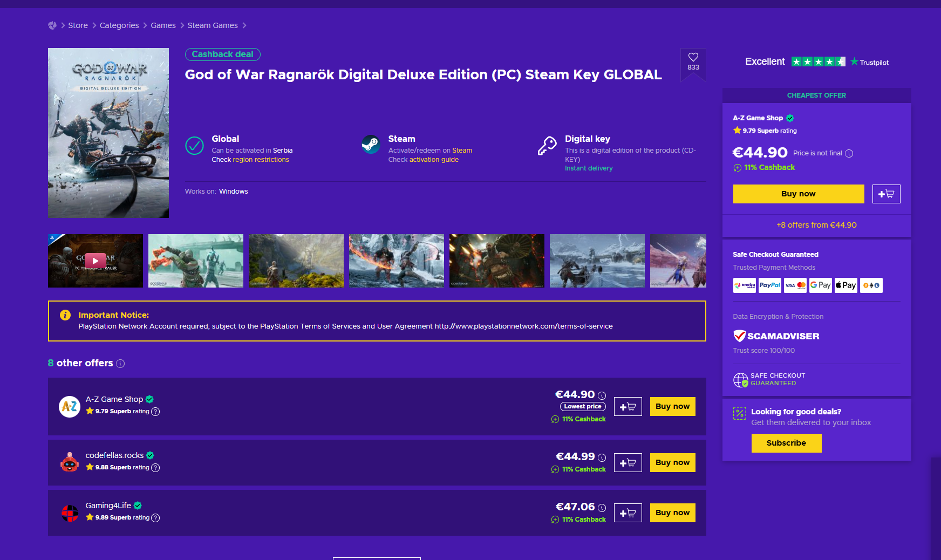941x560 pixels.
Task: Open Gaming4Life rating help icon
Action: point(155,518)
